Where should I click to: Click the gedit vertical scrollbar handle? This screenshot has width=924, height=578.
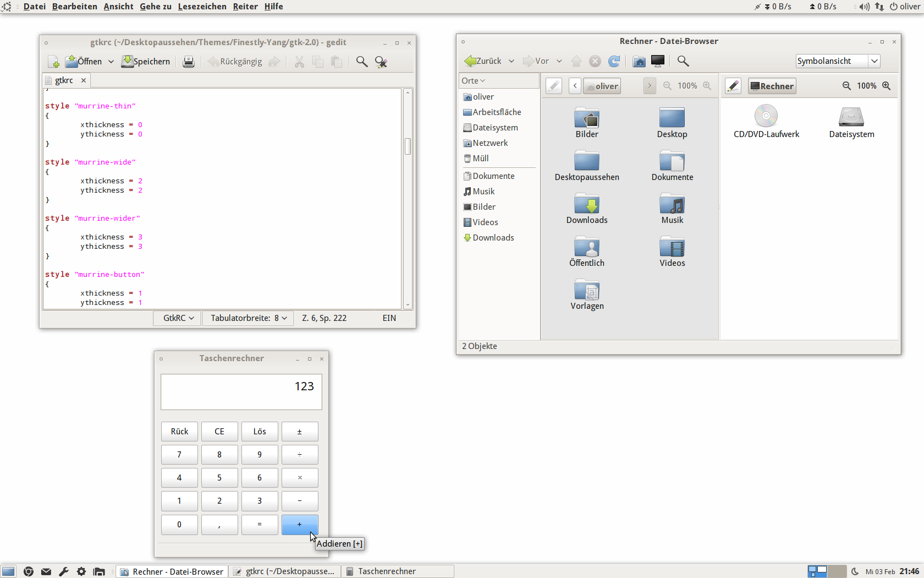click(408, 146)
